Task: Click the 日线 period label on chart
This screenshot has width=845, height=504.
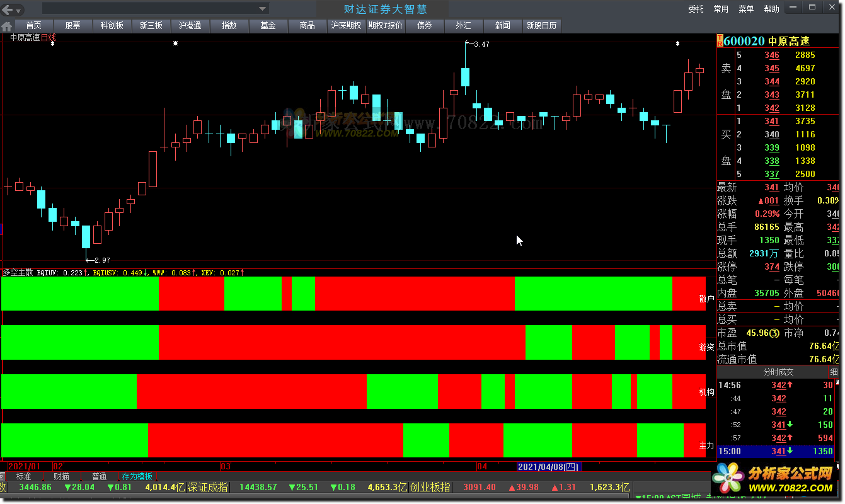Action: (49, 37)
